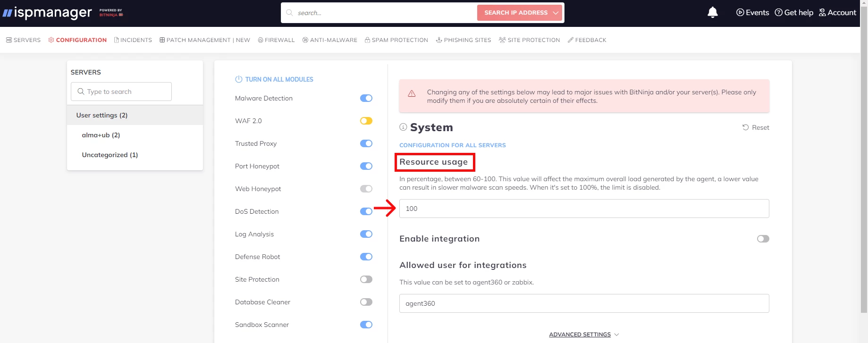This screenshot has height=343, width=868.
Task: Toggle the Site Protection module switch
Action: pos(366,279)
